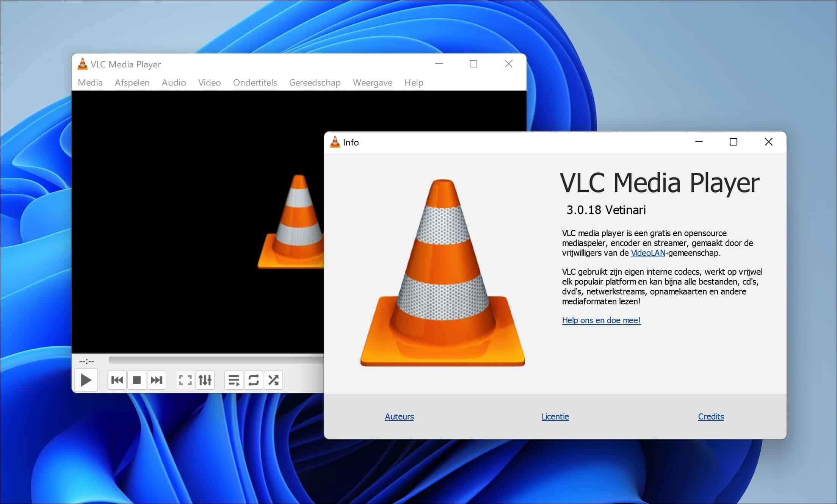837x504 pixels.
Task: Toggle the Weergave menu open
Action: point(372,83)
